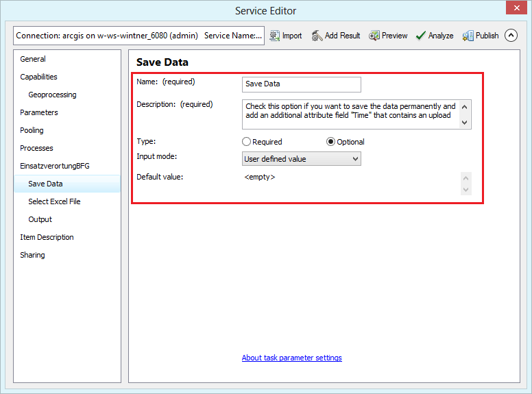Open the Sharing section

coord(33,255)
